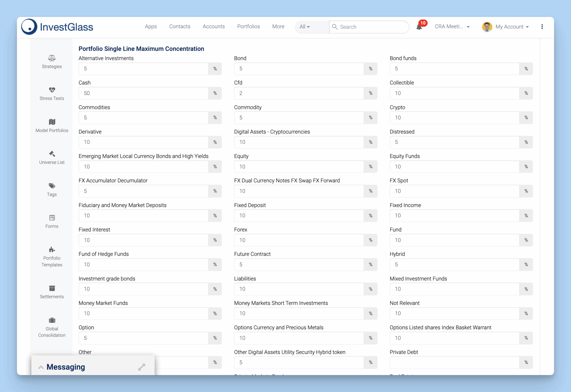571x392 pixels.
Task: Open Stress Tests heartbeat icon
Action: tap(52, 90)
